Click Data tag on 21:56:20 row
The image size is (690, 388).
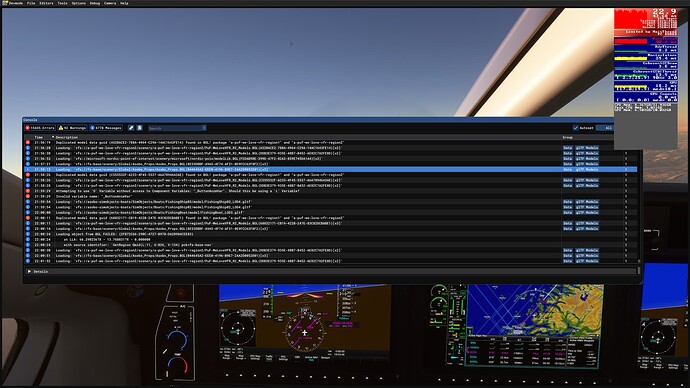[568, 148]
